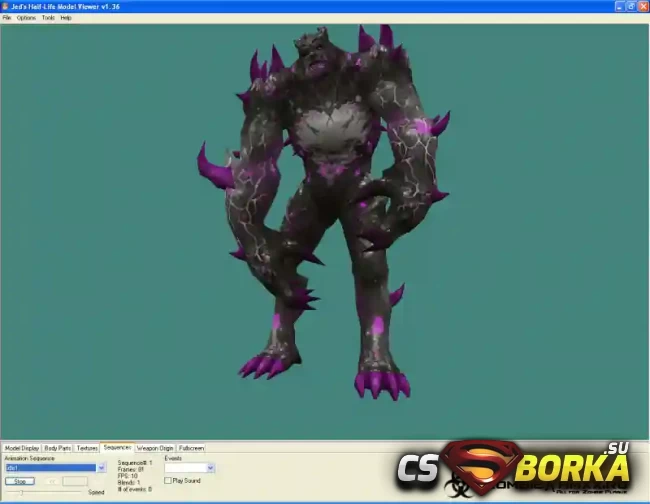The height and width of the screenshot is (504, 650).
Task: Expand the Animation Sequence dropdown arrow
Action: coord(101,468)
